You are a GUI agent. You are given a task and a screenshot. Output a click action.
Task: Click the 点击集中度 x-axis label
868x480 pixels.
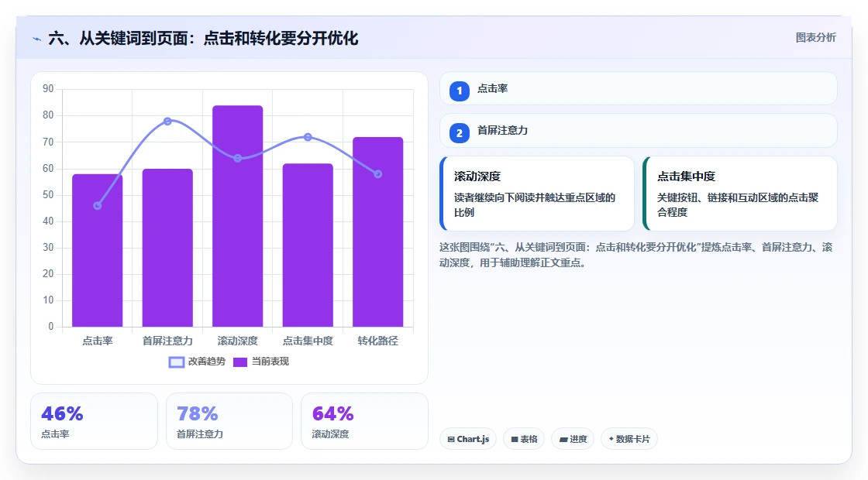308,341
